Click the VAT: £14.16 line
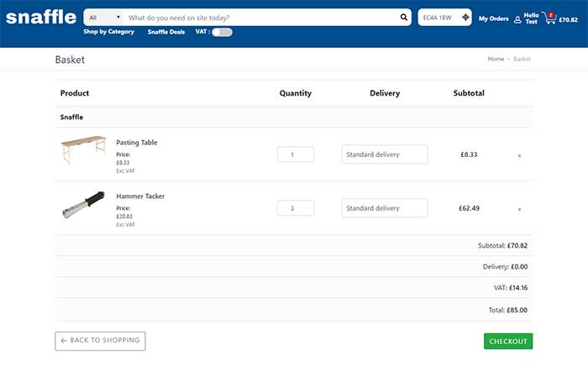The image size is (588, 365). (x=511, y=288)
